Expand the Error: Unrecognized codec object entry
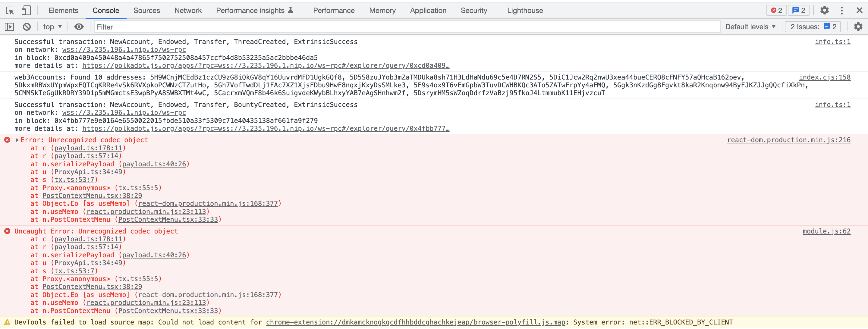 (x=17, y=140)
